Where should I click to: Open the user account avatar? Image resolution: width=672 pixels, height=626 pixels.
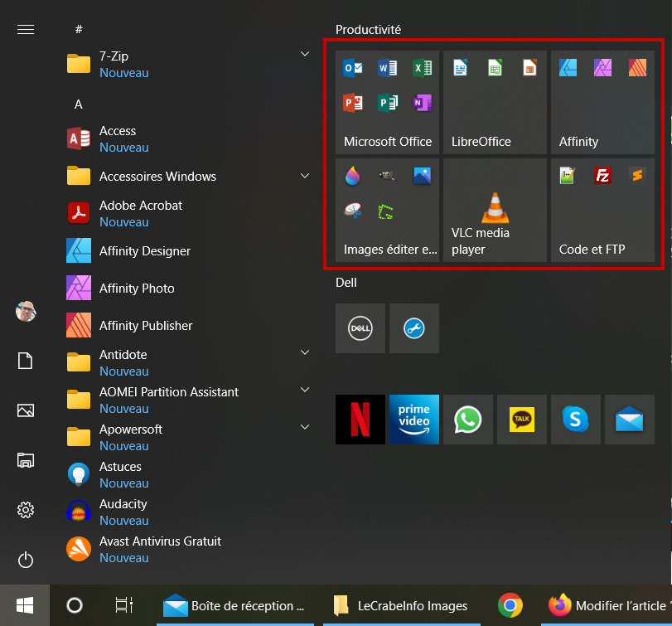point(26,311)
